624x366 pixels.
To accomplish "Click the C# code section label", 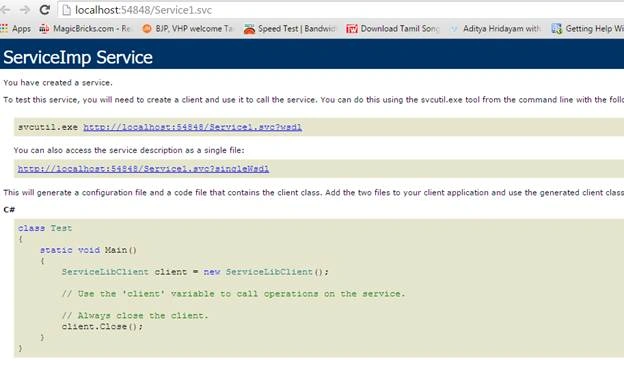I will click(9, 210).
